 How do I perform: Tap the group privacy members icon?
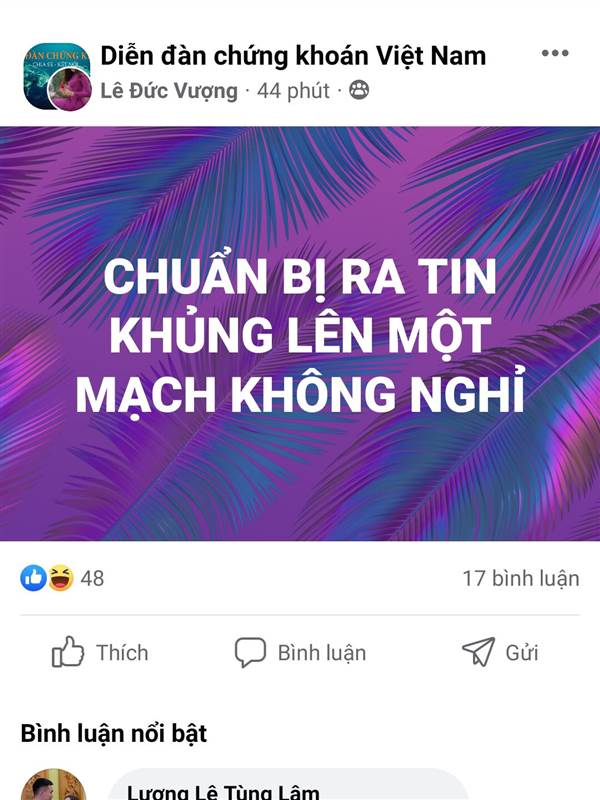tap(359, 90)
